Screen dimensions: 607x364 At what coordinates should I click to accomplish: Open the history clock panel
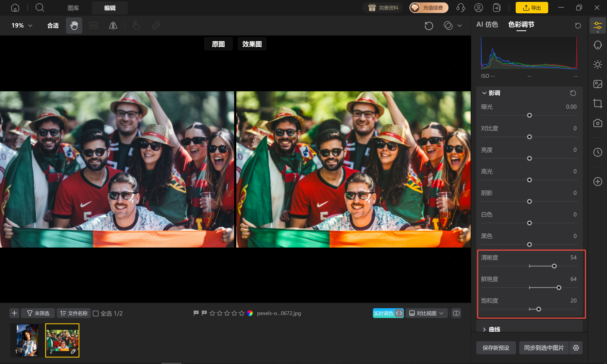pos(598,152)
